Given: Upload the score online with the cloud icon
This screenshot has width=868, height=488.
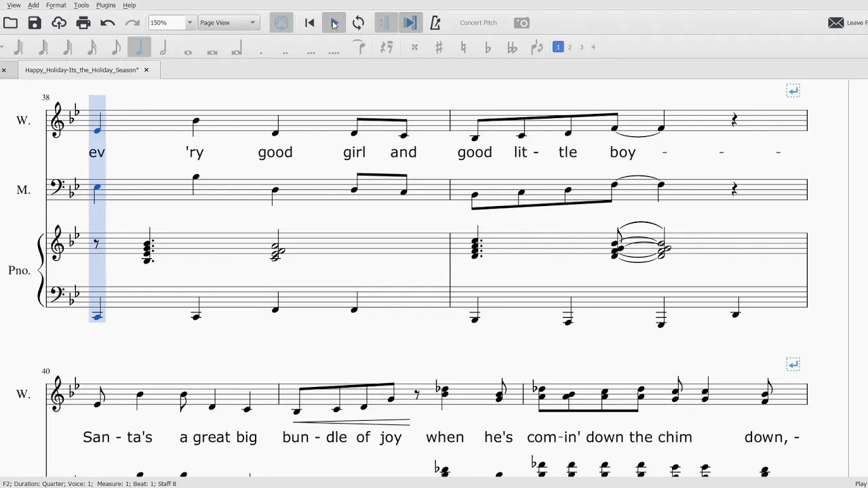Looking at the screenshot, I should [59, 23].
